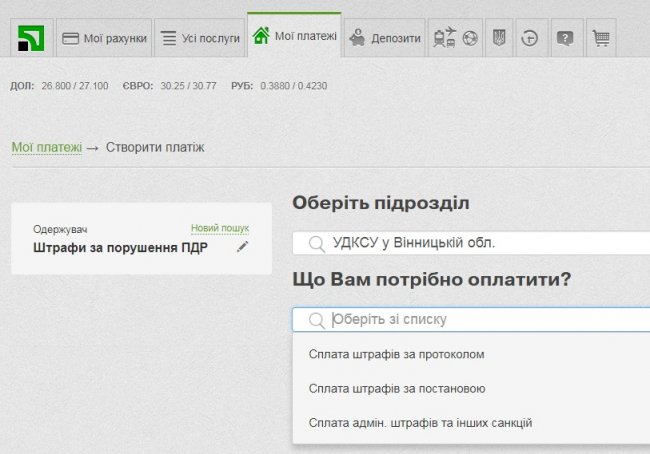Click the Штрафи за порушення ПДР recipient

click(x=120, y=248)
